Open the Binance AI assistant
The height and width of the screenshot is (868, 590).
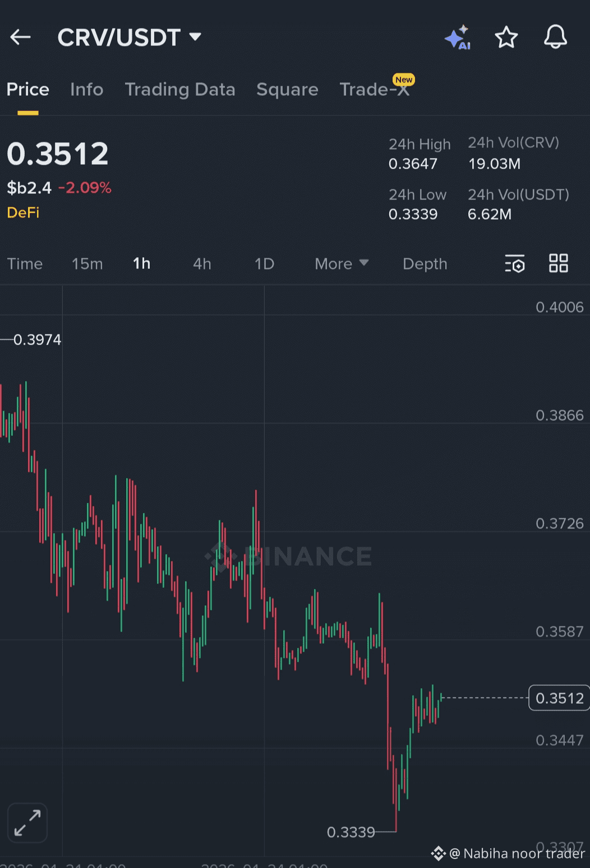pyautogui.click(x=458, y=37)
